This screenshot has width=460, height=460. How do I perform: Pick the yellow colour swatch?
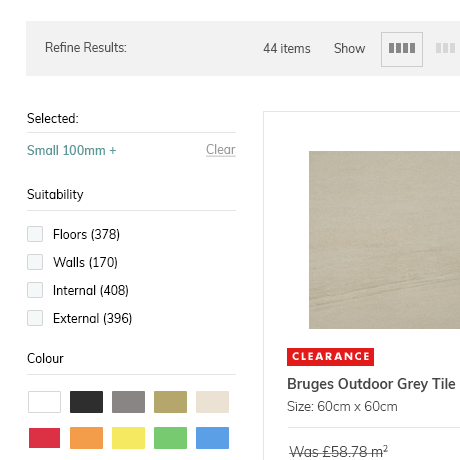[128, 438]
